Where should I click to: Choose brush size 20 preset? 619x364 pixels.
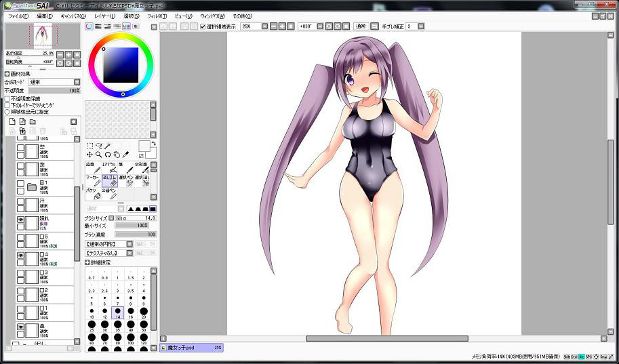[143, 314]
